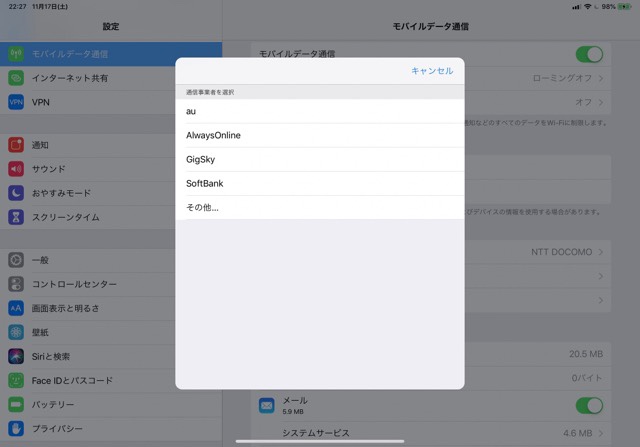This screenshot has height=447, width=640.
Task: Tap the home indicator bar
Action: pyautogui.click(x=320, y=441)
